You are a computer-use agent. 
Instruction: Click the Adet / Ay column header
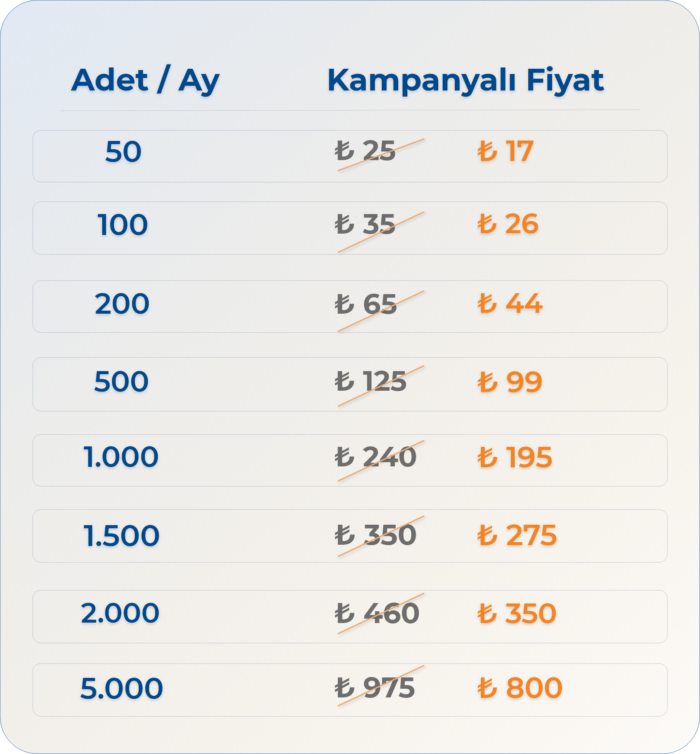point(146,80)
